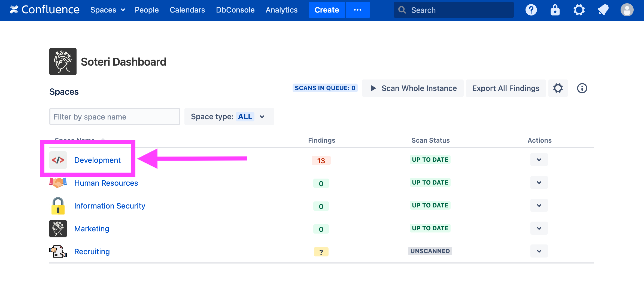The width and height of the screenshot is (644, 294).
Task: Expand actions for Recruiting space
Action: [x=539, y=251]
